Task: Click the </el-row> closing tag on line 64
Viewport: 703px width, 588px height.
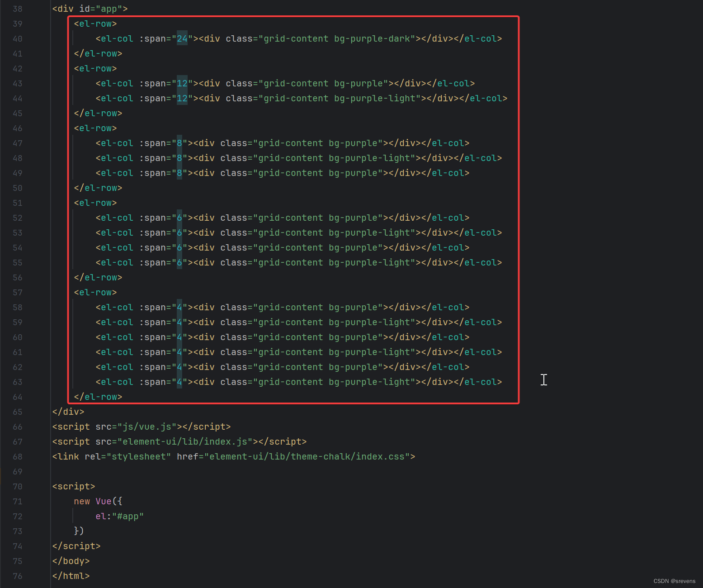Action: tap(98, 397)
